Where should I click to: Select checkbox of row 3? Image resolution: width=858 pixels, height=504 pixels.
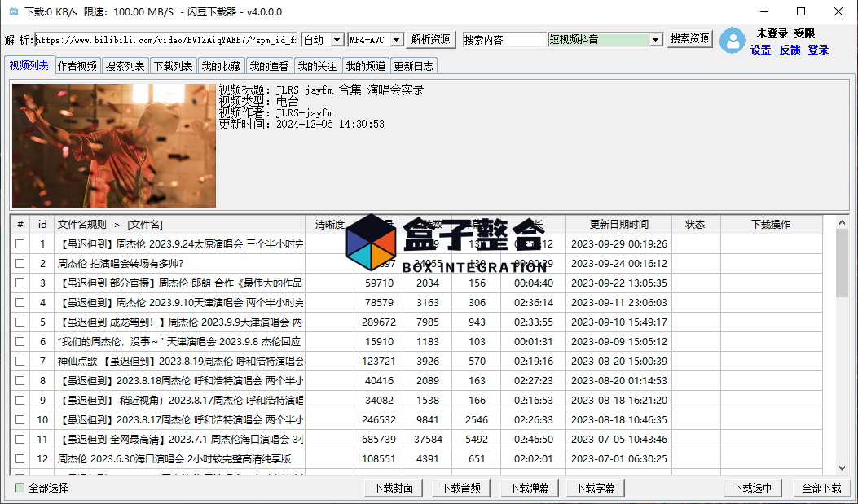(x=20, y=283)
